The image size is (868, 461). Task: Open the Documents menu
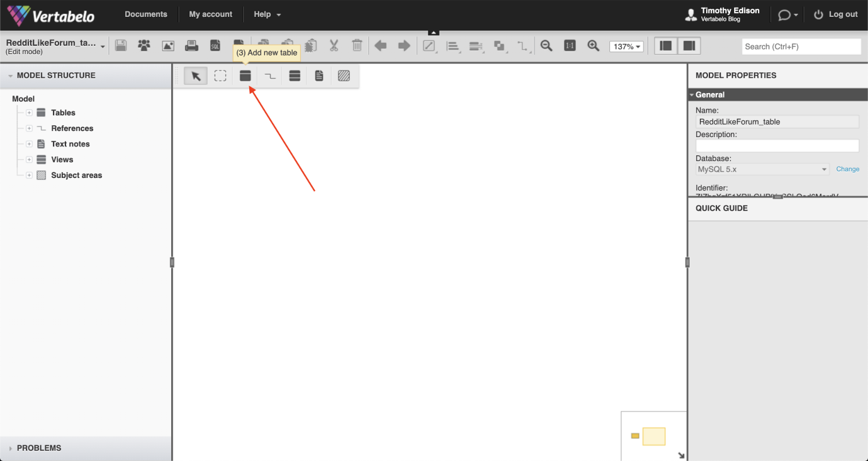coord(146,14)
